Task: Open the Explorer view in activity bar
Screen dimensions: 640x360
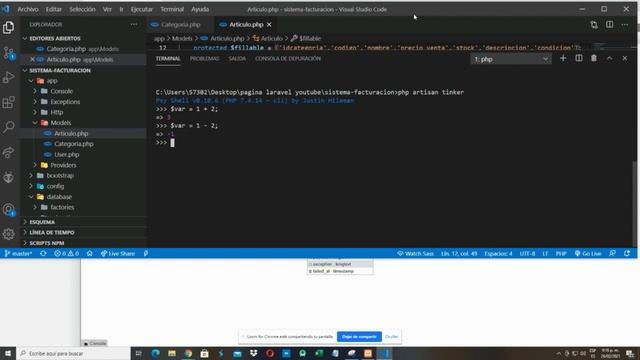Action: [x=9, y=27]
